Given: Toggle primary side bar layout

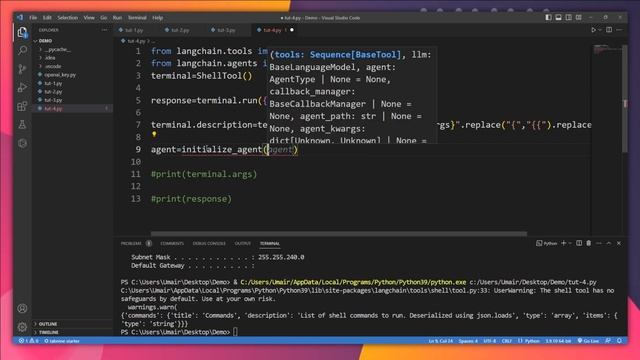Looking at the screenshot, I should point(548,18).
